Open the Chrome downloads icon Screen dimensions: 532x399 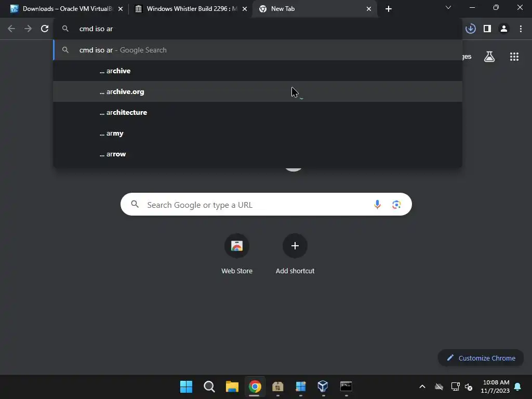click(x=471, y=29)
